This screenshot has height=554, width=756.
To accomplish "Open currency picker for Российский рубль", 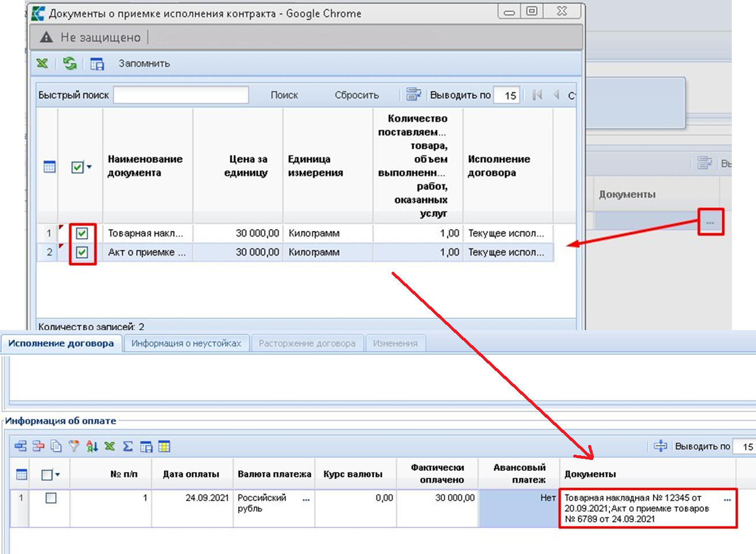I will coord(306,499).
